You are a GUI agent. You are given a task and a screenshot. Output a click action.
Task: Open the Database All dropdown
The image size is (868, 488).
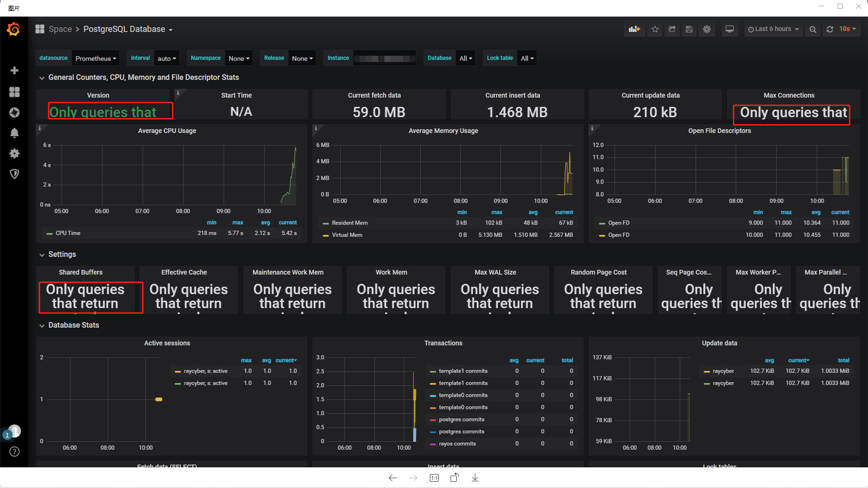(x=466, y=58)
